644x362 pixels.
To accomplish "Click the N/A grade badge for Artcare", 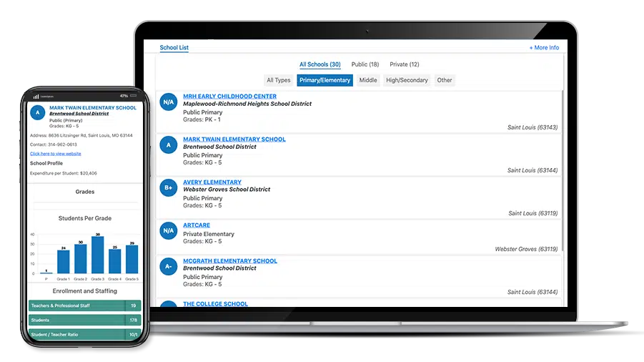I will coord(169,230).
